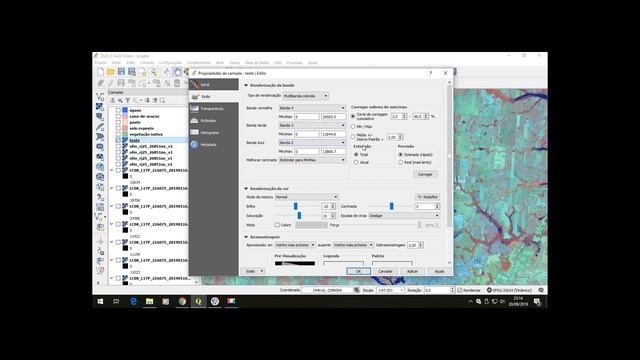Viewport: 640px width, 360px height.
Task: Click the New project icon in toolbar
Action: 100,72
